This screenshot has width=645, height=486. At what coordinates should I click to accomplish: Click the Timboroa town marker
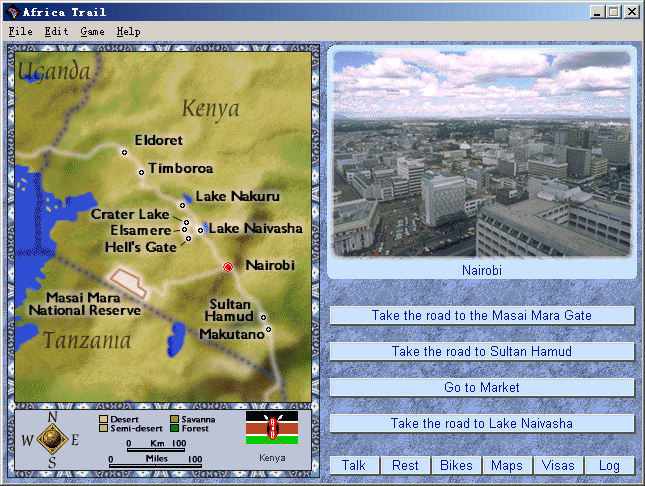click(141, 172)
